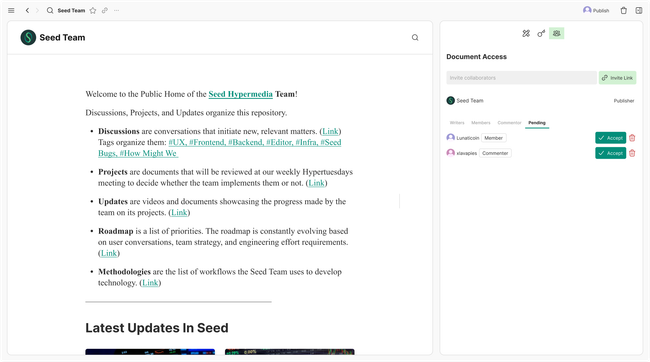Open the three-dots options menu
Image resolution: width=650 pixels, height=362 pixels.
pyautogui.click(x=116, y=10)
